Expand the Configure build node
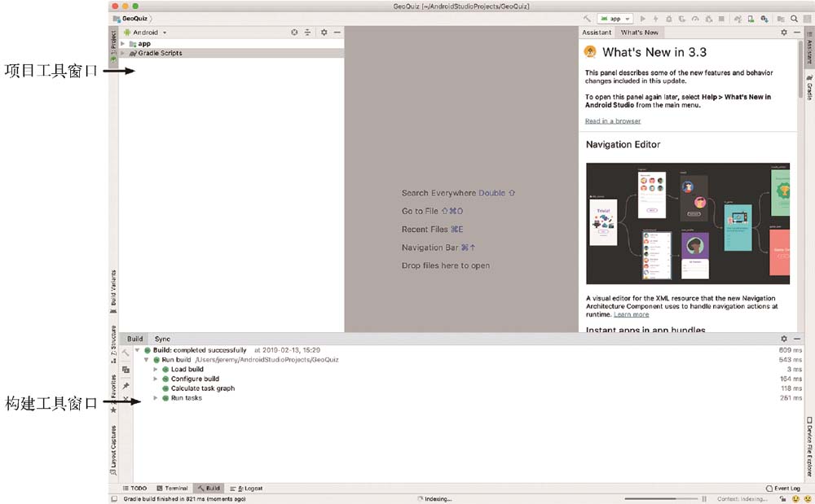The image size is (815, 504). [x=156, y=379]
